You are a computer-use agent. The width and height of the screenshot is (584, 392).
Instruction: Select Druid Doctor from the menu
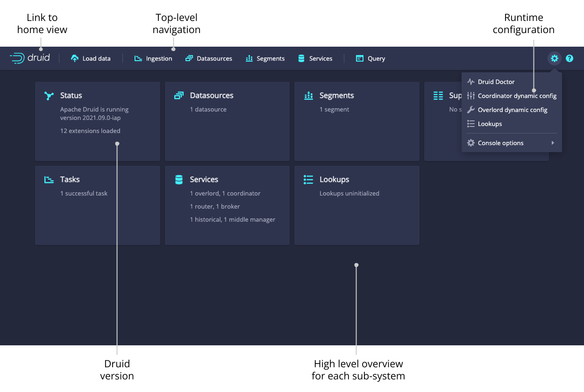(x=496, y=82)
